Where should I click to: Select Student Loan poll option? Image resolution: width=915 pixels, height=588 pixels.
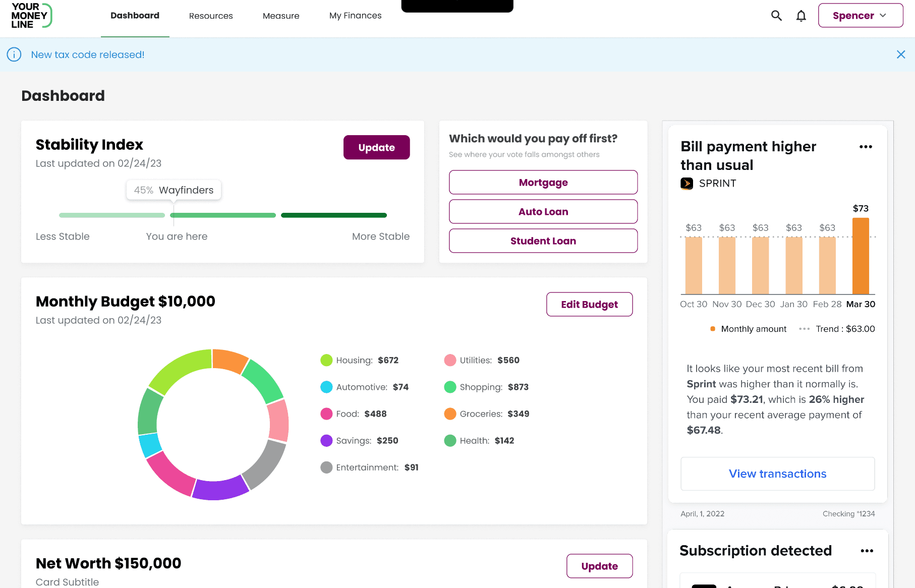pos(543,241)
